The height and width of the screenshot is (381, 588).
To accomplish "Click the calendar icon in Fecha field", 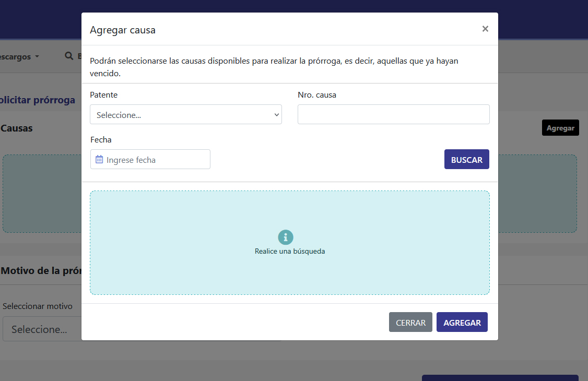I will point(99,160).
